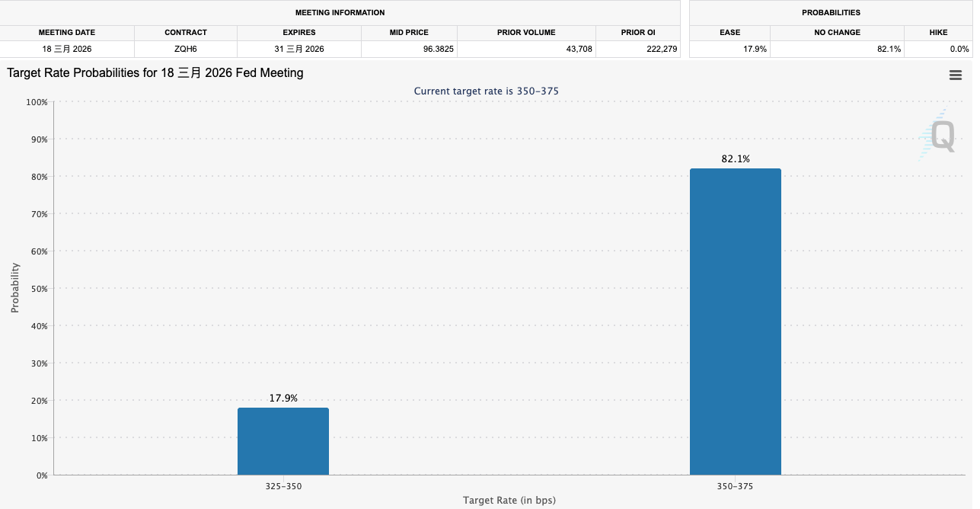980x509 pixels.
Task: Click the PRIOR VOLUME column header
Action: [x=526, y=33]
